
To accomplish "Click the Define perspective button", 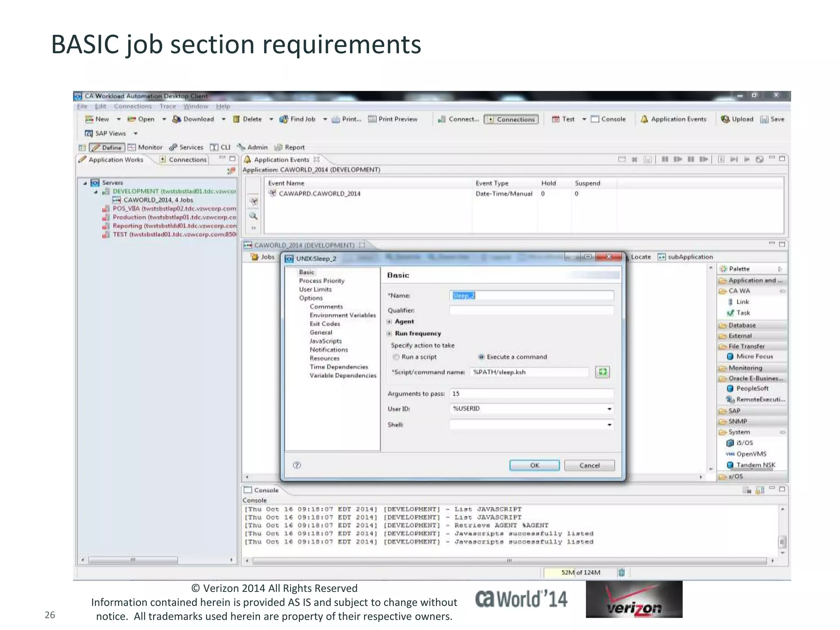I will pyautogui.click(x=107, y=147).
